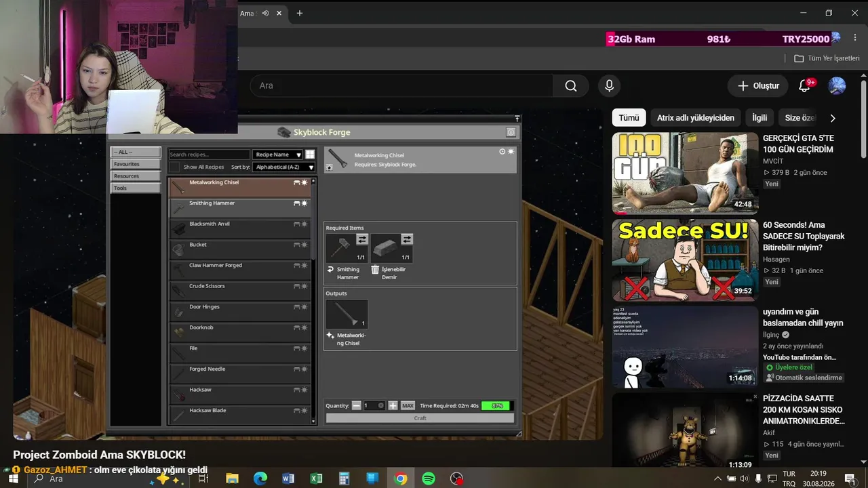Select the Smithing Hammer recipe
The height and width of the screenshot is (488, 868).
(240, 207)
